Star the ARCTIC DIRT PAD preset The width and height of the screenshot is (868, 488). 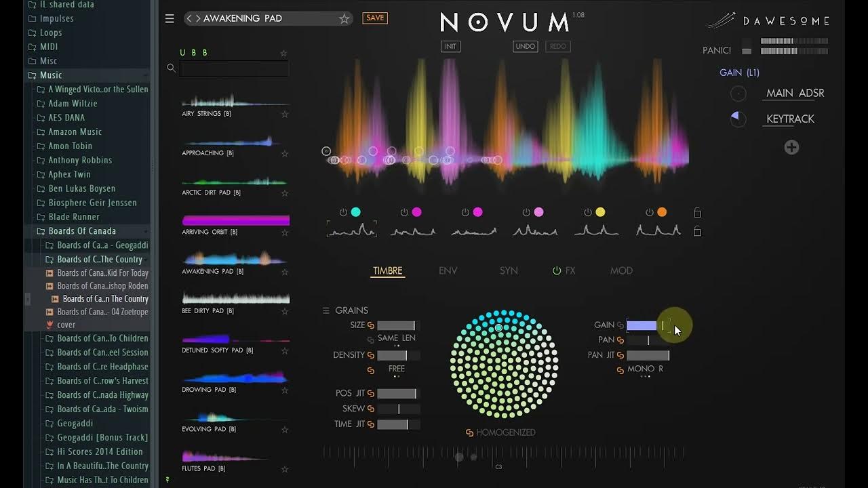pyautogui.click(x=285, y=192)
